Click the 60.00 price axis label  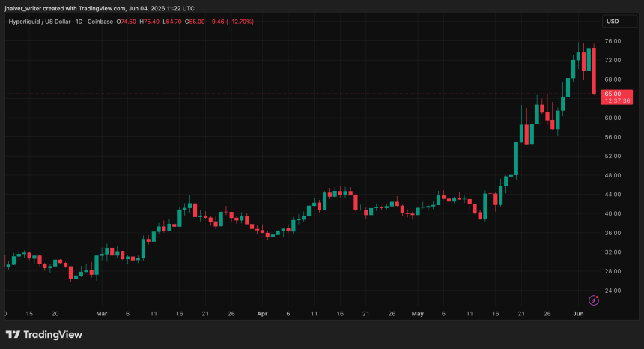(613, 118)
